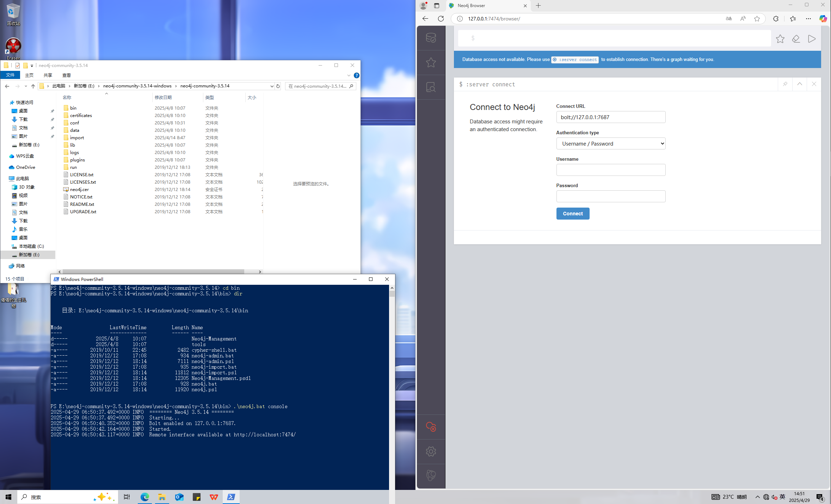Select 快速访问 in the navigation pane

click(24, 102)
